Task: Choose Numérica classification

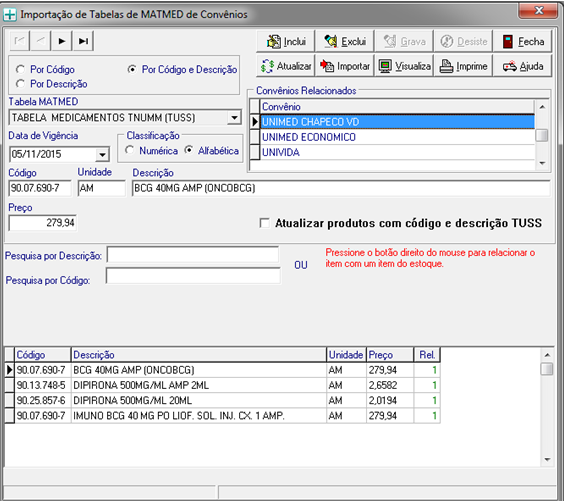Action: (x=129, y=150)
